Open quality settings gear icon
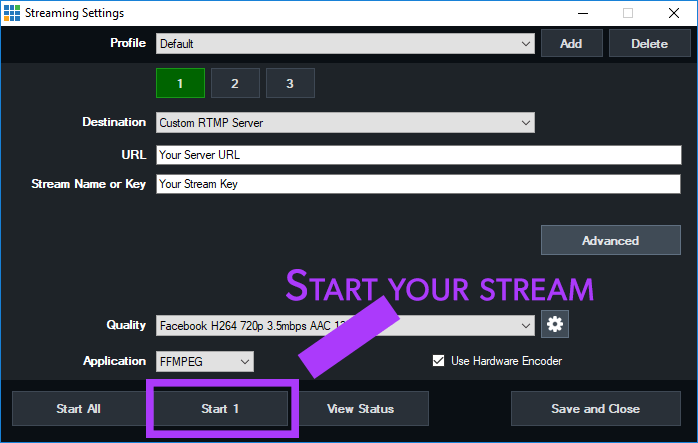 (554, 324)
